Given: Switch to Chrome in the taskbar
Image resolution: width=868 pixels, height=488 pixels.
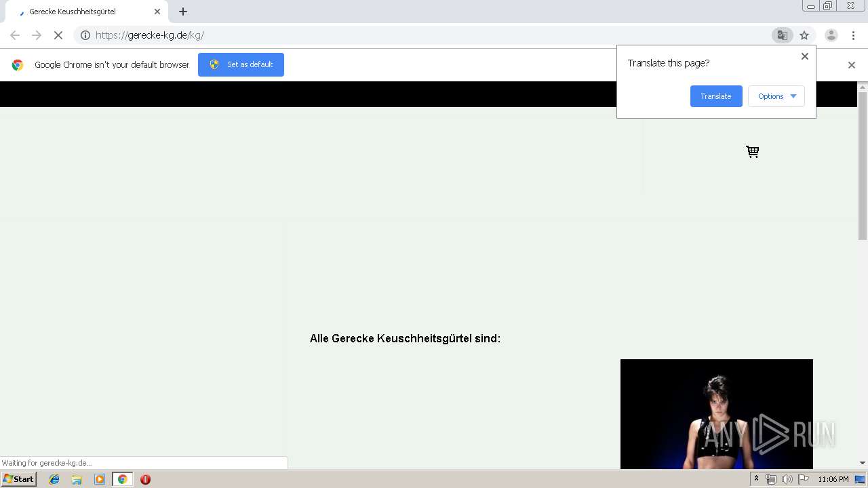Looking at the screenshot, I should coord(122,479).
